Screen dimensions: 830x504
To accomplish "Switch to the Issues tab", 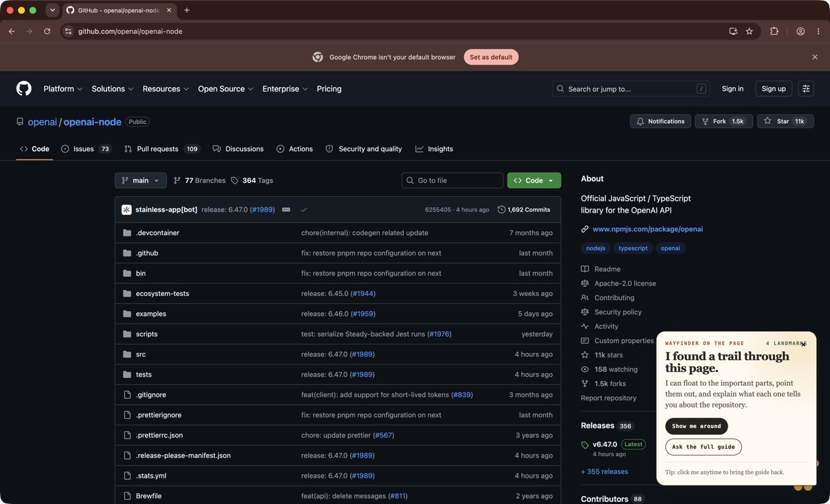I will pos(86,149).
